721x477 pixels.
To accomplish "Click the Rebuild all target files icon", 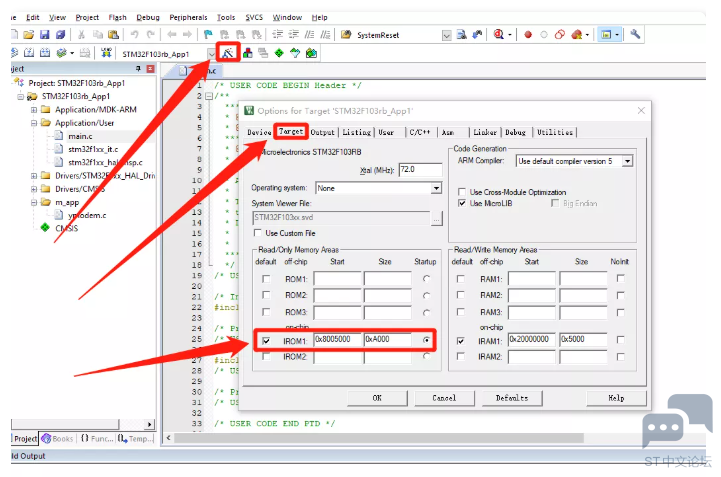I will (x=45, y=53).
